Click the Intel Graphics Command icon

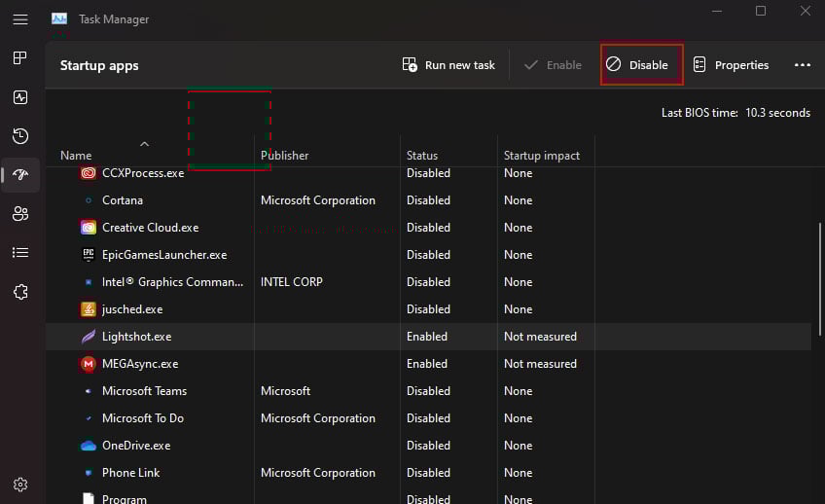[x=89, y=282]
